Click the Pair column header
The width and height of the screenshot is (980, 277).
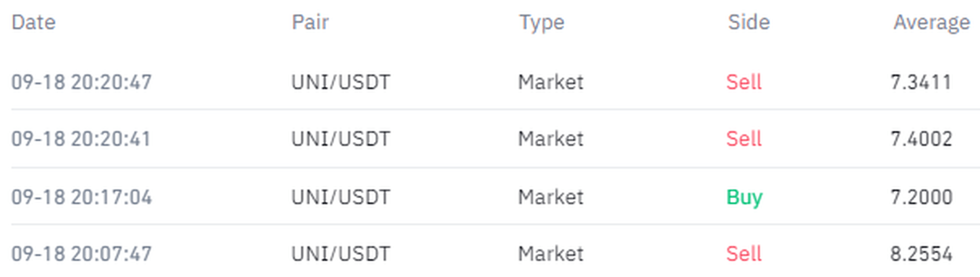310,22
